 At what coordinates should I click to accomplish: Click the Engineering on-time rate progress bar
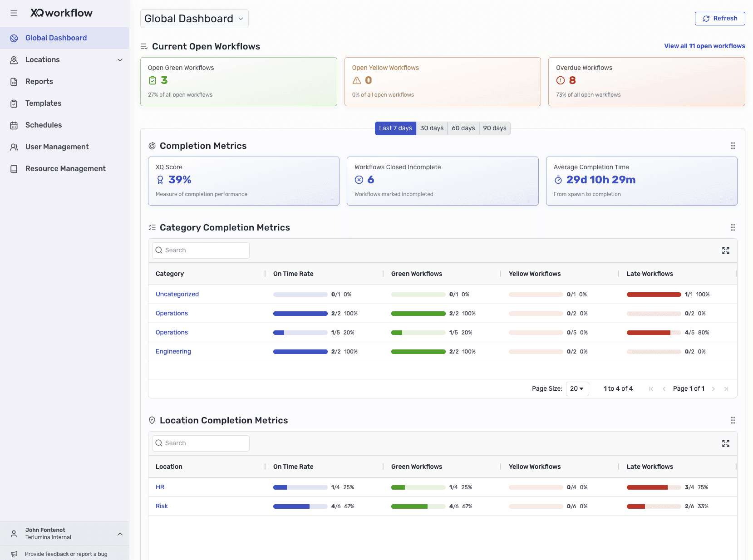pyautogui.click(x=300, y=351)
